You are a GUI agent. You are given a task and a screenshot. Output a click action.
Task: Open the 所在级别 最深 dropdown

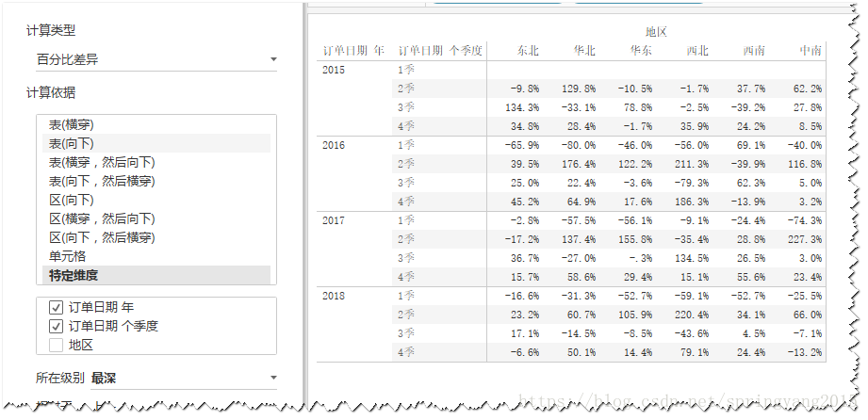183,378
